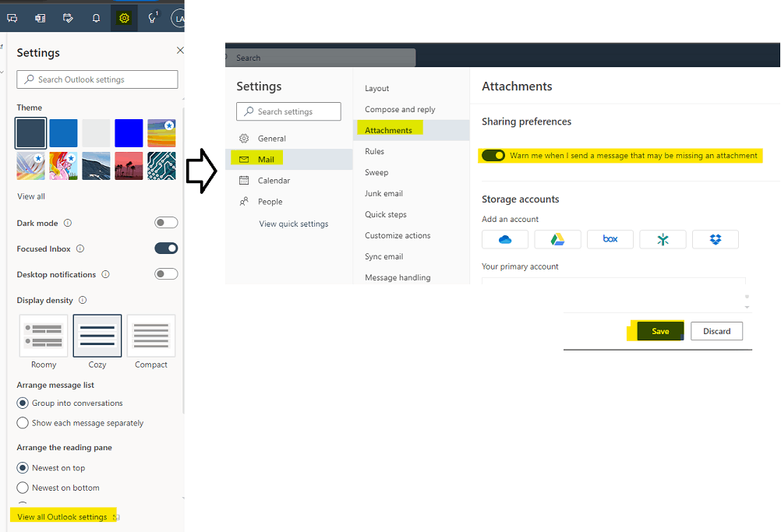Open the Attachments settings section

[x=389, y=130]
